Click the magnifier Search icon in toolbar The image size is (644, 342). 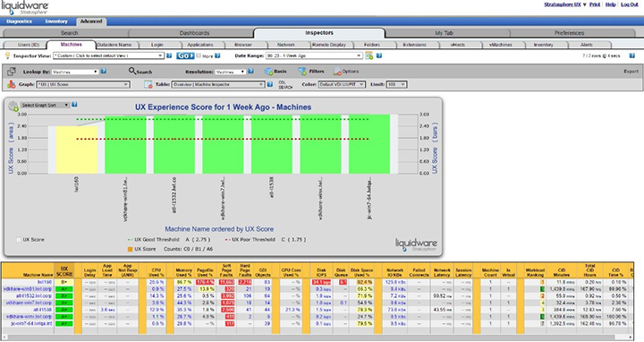[x=132, y=71]
